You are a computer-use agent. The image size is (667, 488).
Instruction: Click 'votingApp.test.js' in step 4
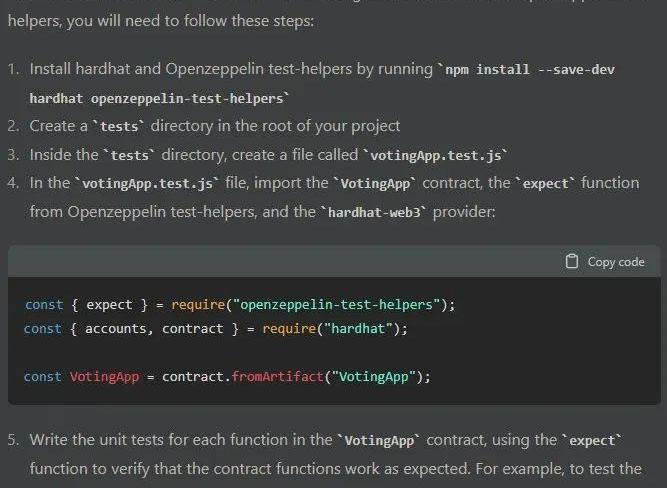tap(147, 184)
